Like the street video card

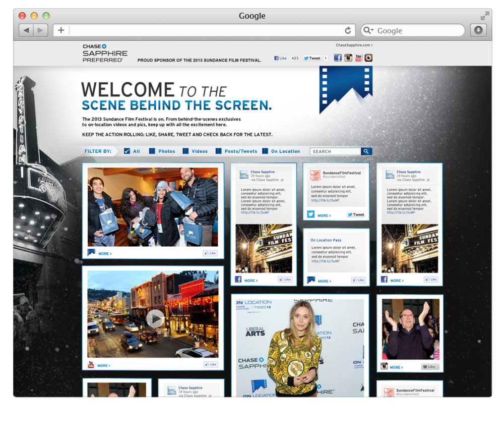[x=211, y=364]
